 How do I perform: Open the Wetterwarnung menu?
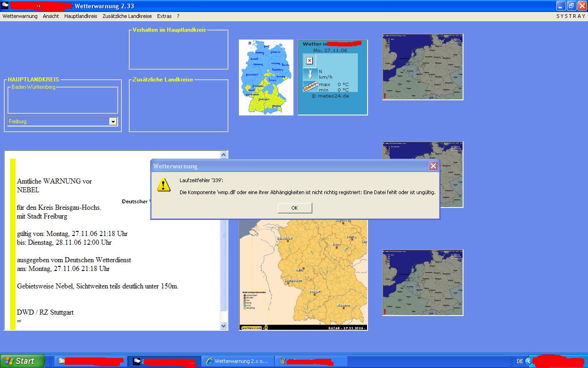[x=20, y=16]
